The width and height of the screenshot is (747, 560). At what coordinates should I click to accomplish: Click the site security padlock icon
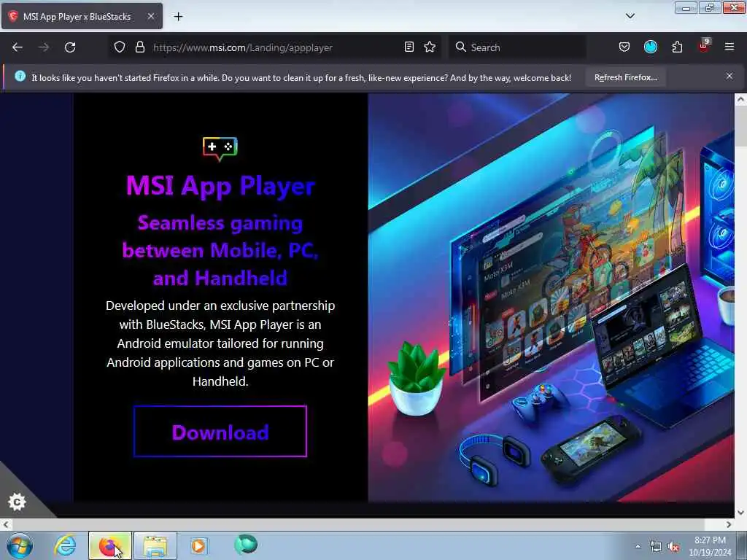click(139, 47)
